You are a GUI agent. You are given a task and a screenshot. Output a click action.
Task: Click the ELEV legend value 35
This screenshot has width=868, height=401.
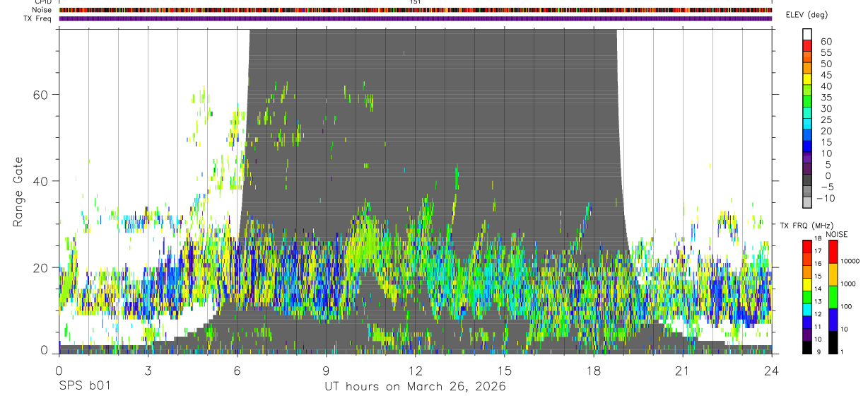[x=826, y=98]
